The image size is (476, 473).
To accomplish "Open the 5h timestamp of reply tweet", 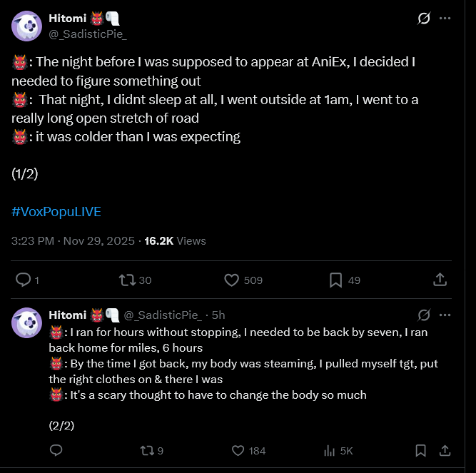I will [x=218, y=315].
